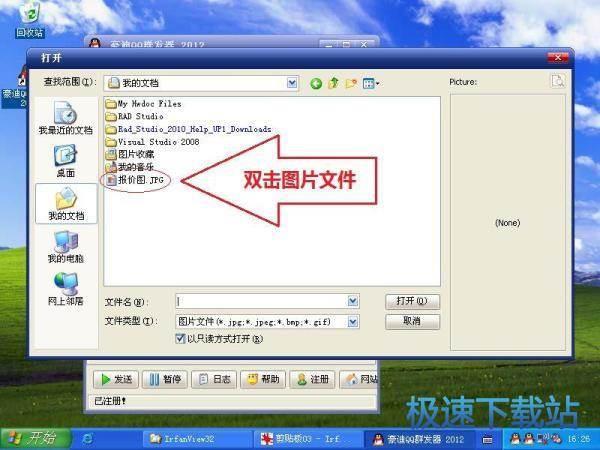Open 我的电脑 in the places bar
The width and height of the screenshot is (600, 450).
(x=65, y=247)
